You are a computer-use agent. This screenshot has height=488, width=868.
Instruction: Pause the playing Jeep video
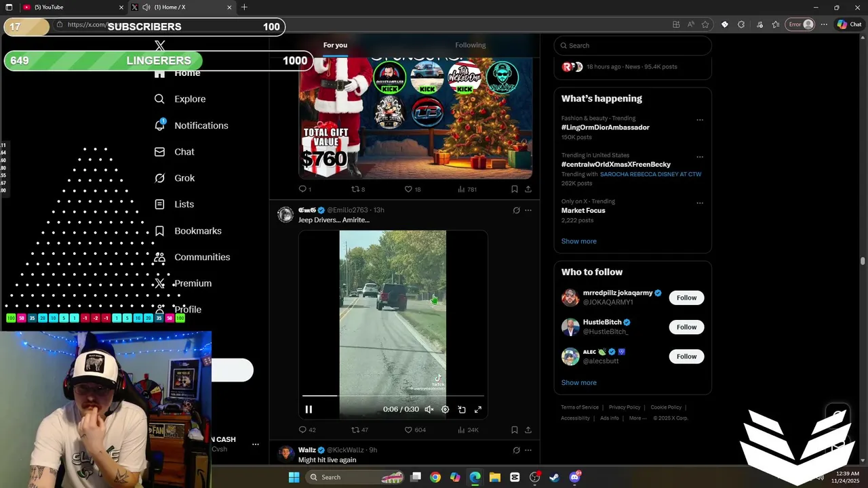pyautogui.click(x=309, y=409)
